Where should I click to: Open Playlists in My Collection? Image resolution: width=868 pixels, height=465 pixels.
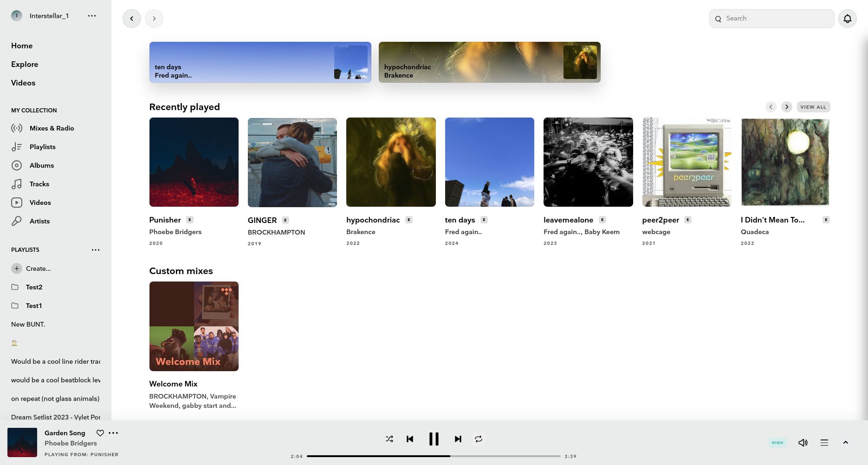(42, 147)
